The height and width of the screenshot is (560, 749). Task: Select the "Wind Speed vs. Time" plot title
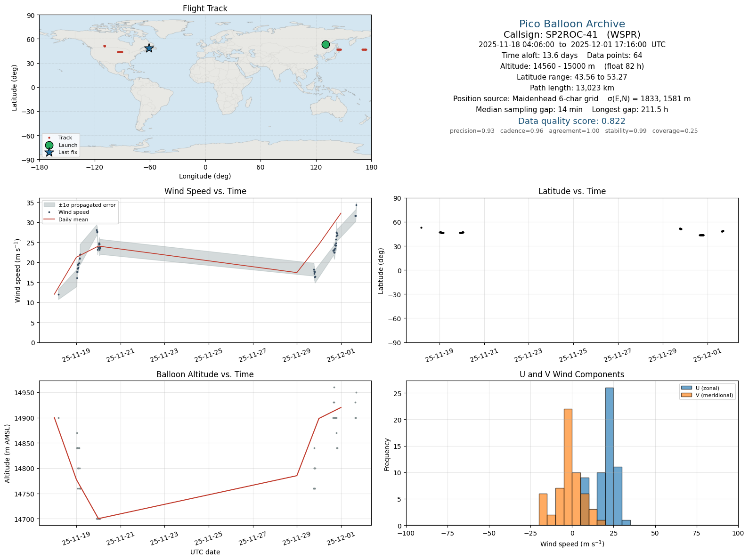point(205,191)
